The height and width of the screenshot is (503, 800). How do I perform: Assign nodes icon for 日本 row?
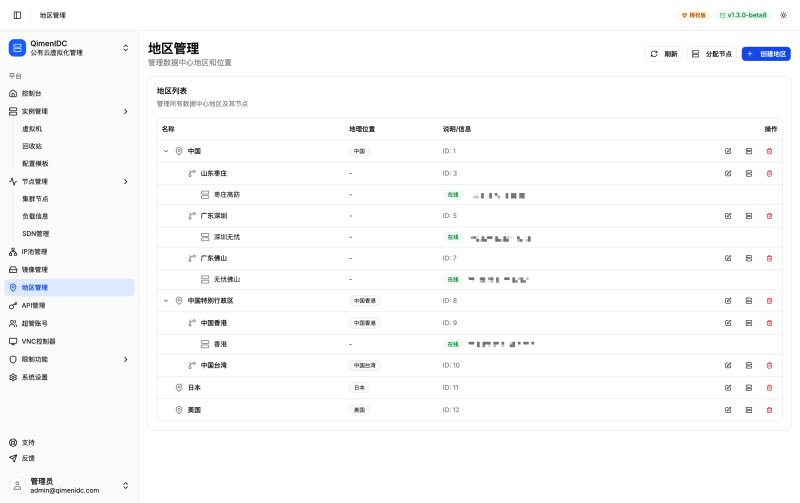(749, 388)
